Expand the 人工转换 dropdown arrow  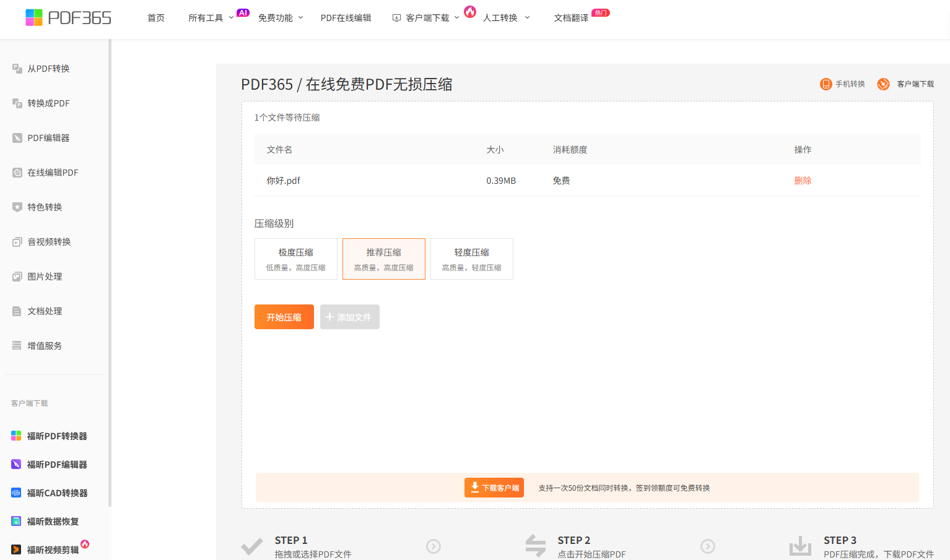[528, 17]
